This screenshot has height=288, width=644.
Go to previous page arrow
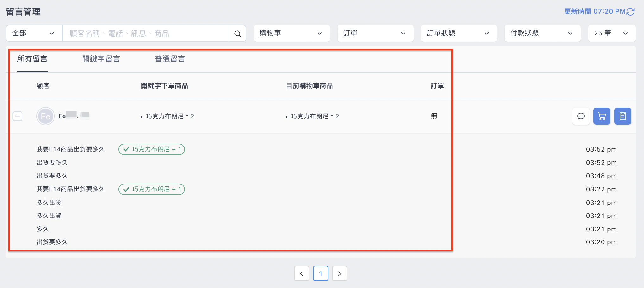302,273
